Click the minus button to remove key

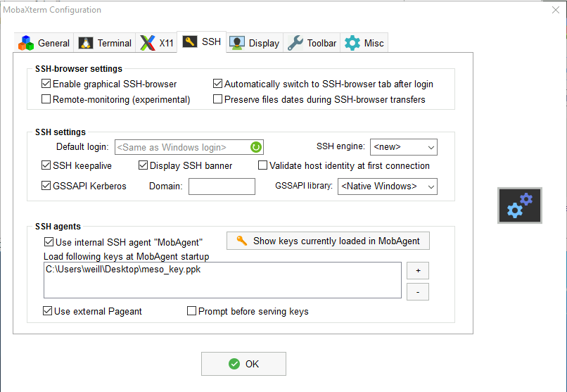coord(418,292)
